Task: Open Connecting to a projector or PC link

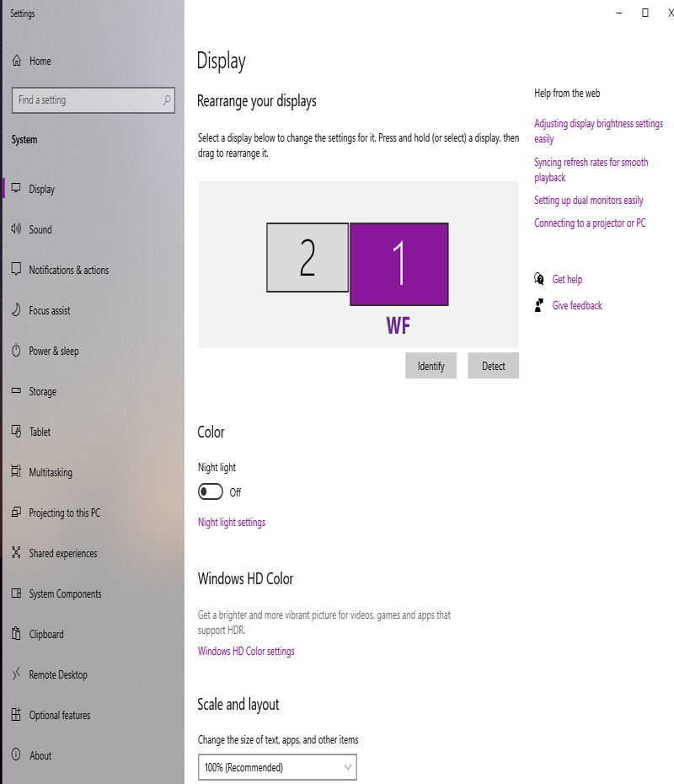Action: tap(590, 223)
